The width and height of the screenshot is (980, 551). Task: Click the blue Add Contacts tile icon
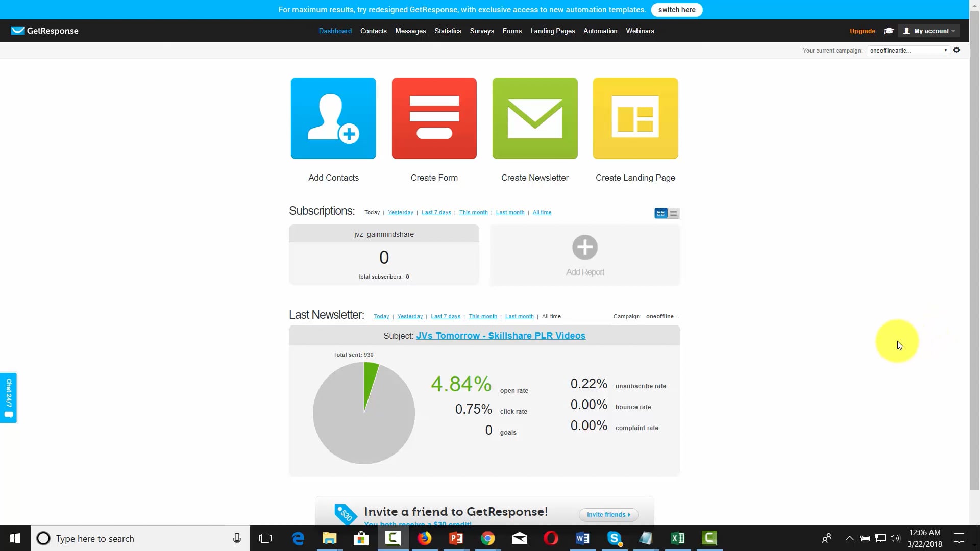coord(333,118)
